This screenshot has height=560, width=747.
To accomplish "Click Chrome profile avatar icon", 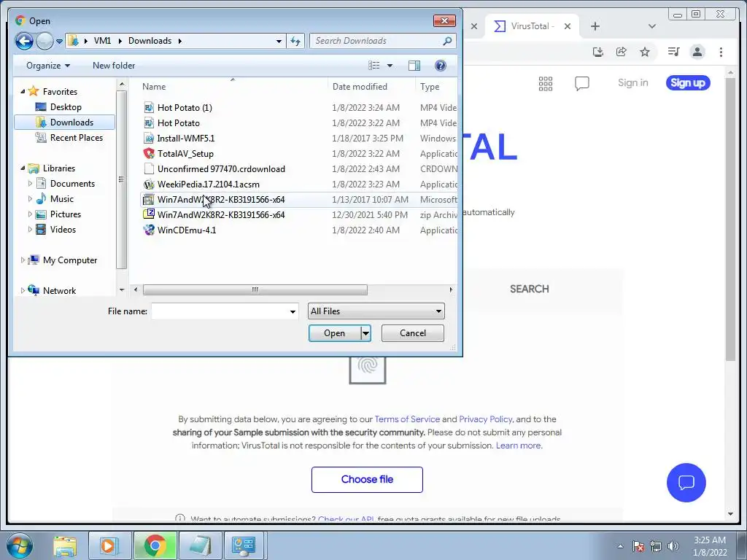I will (697, 52).
